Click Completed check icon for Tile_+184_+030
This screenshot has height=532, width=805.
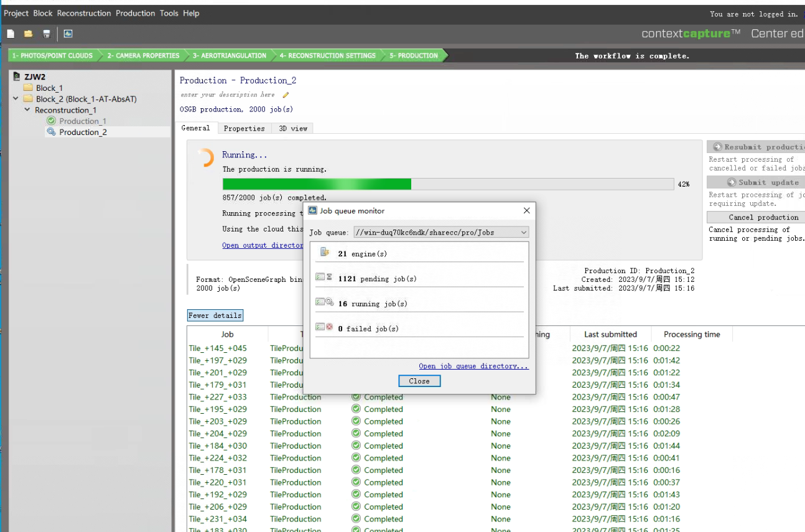pyautogui.click(x=356, y=446)
